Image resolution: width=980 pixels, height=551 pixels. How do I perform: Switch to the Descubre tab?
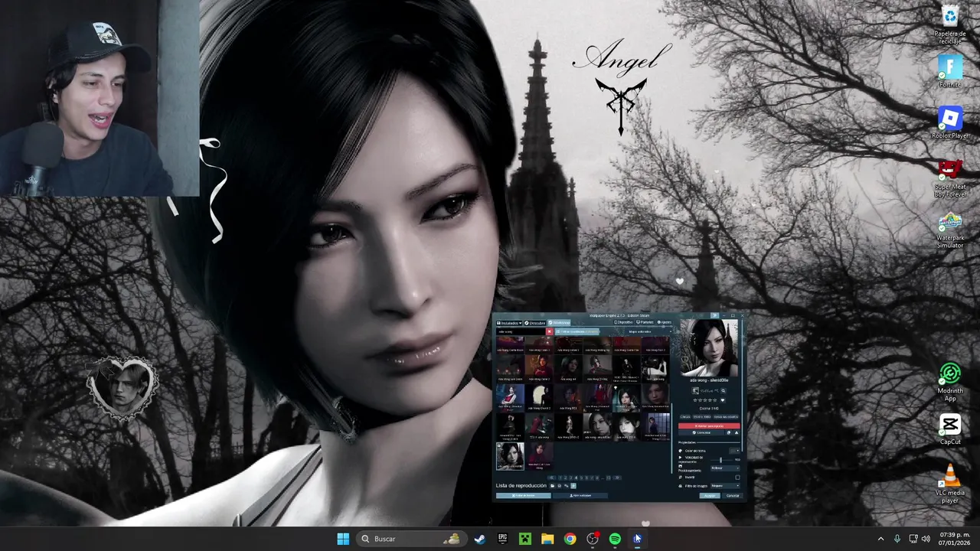click(535, 323)
